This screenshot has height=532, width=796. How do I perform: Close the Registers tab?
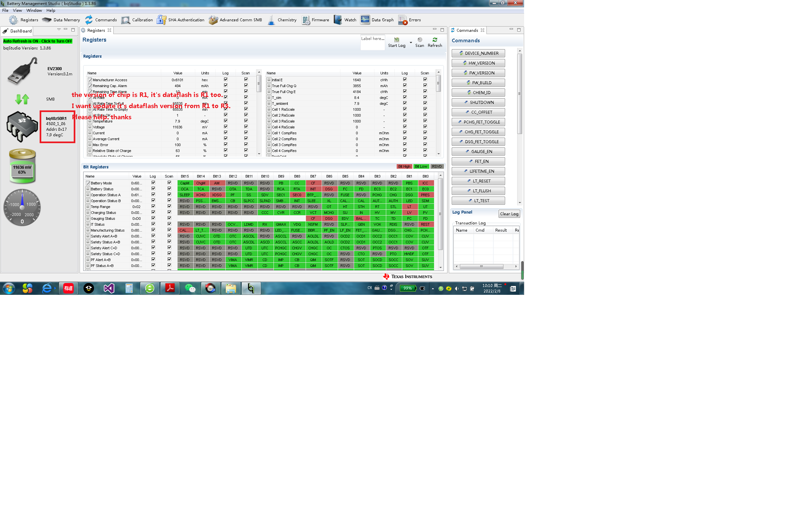click(109, 30)
